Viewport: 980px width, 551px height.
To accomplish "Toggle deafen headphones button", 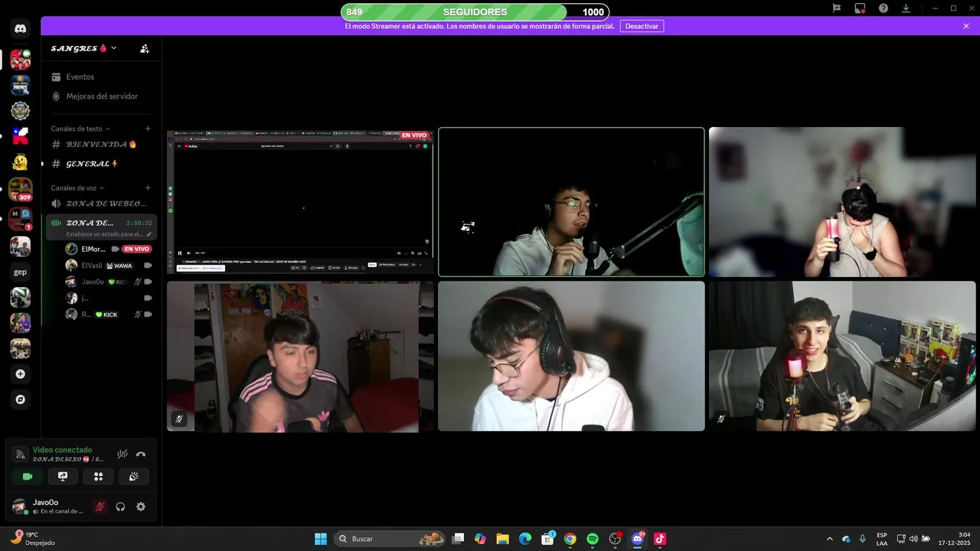I will point(120,507).
